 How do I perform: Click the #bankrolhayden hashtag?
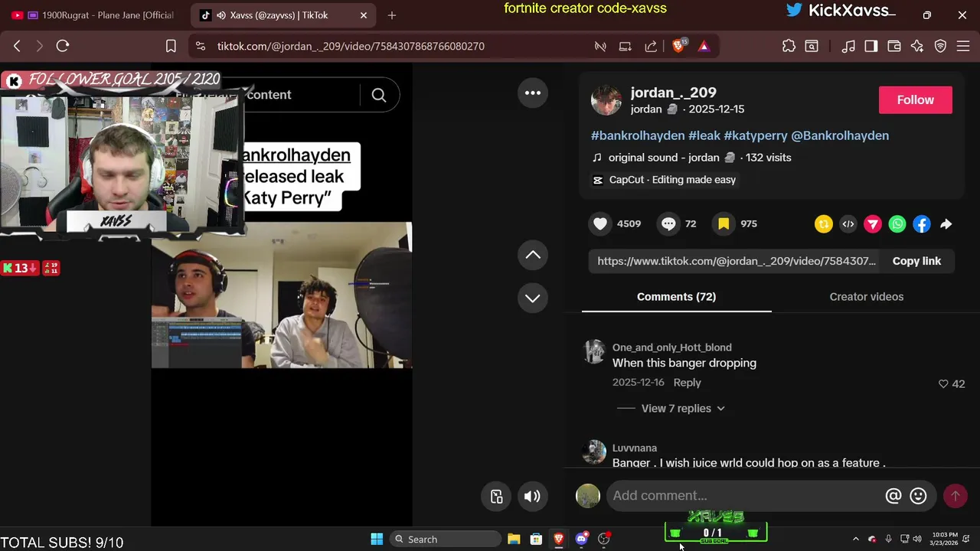pos(638,135)
